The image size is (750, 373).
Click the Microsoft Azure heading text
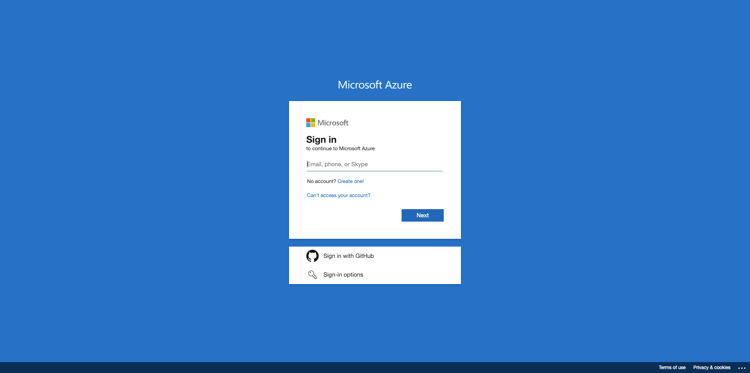tap(375, 85)
